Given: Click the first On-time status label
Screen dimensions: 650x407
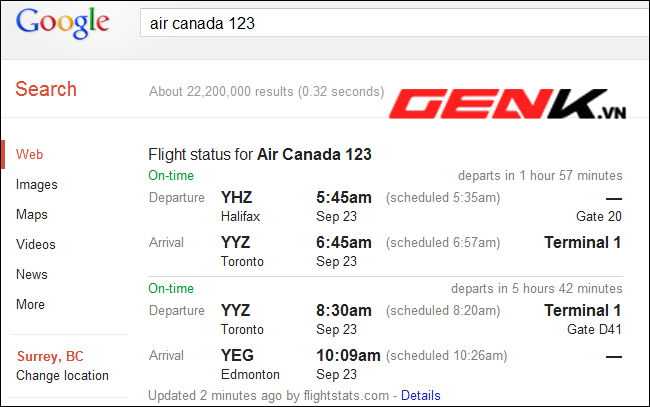Looking at the screenshot, I should [x=171, y=175].
